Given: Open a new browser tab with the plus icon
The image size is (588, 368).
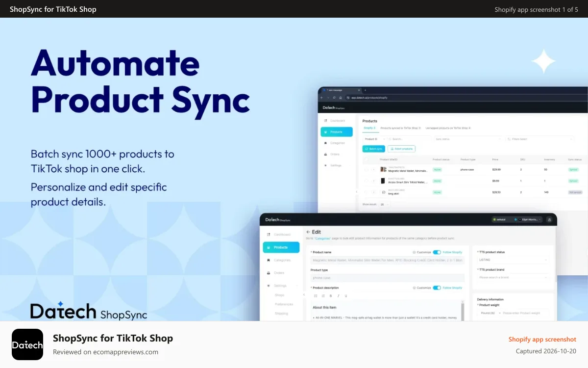Looking at the screenshot, I should [x=365, y=90].
